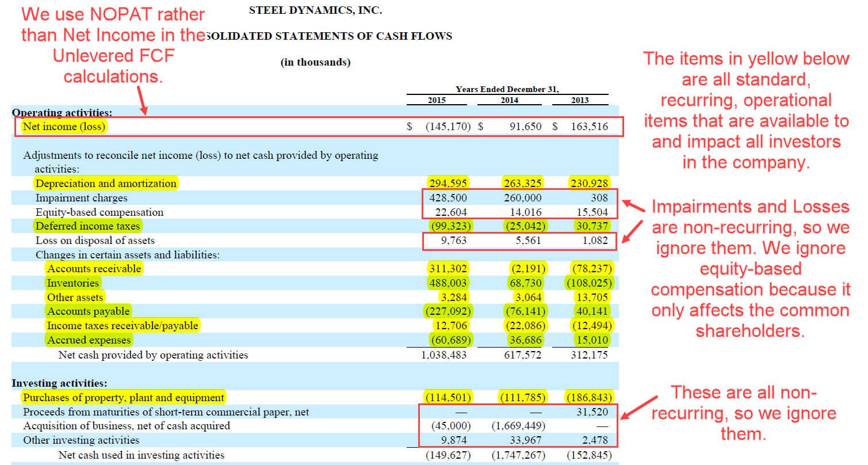Select investing cash total (1,747,267)
The width and height of the screenshot is (868, 465).
tap(519, 455)
